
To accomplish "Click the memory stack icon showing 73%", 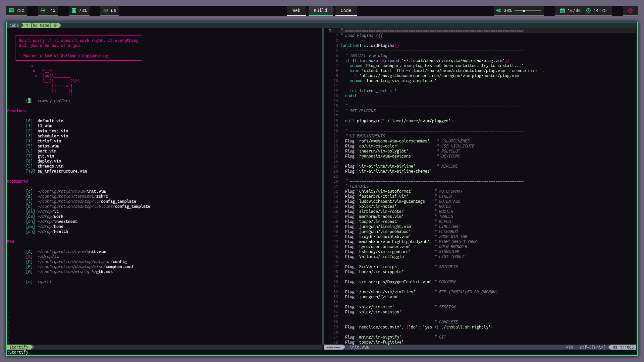I will (74, 10).
